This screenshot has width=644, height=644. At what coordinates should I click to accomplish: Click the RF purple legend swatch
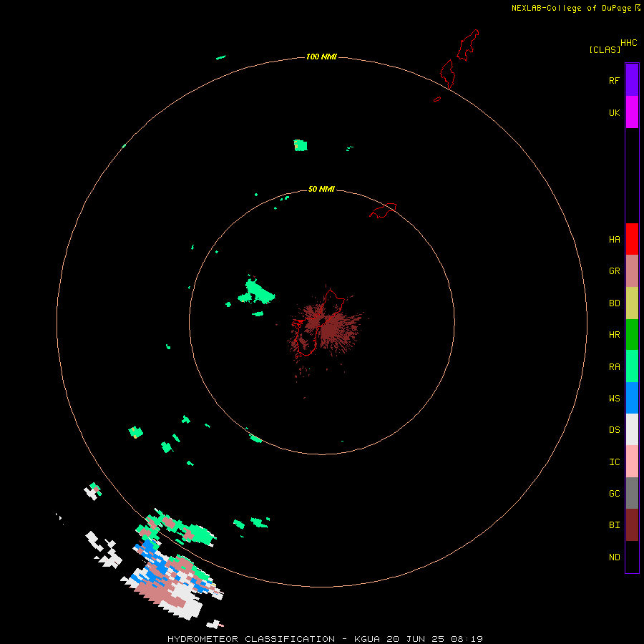pos(632,79)
